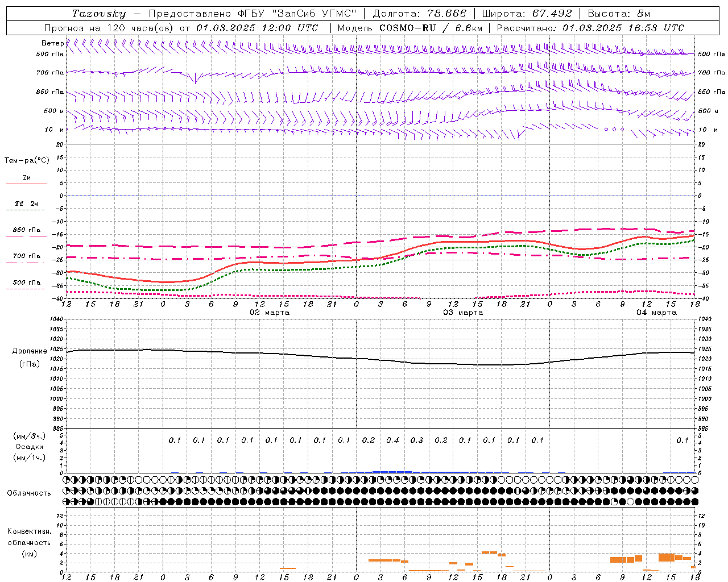This screenshot has width=728, height=582.
Task: Click the 1040 label on left pressure axis
Action: click(56, 319)
